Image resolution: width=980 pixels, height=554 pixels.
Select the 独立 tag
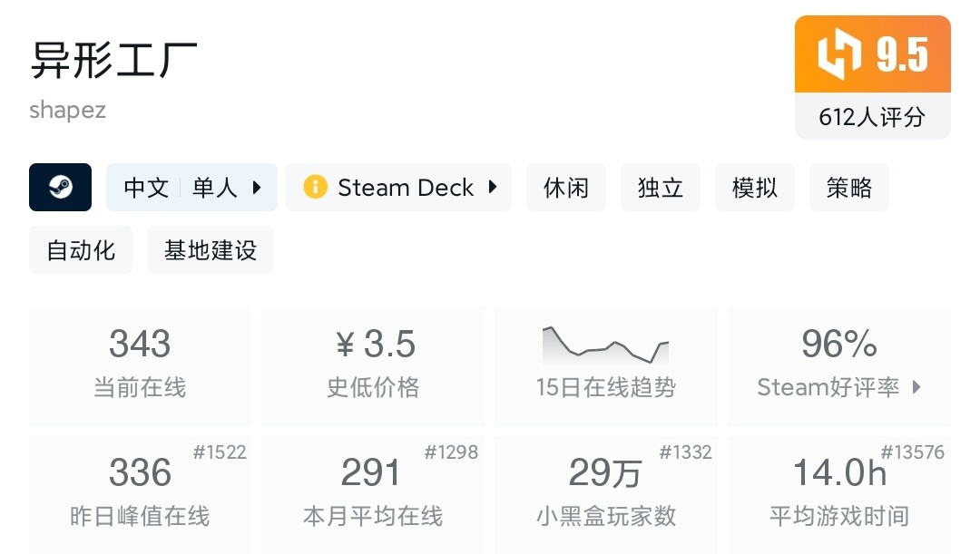tap(660, 188)
